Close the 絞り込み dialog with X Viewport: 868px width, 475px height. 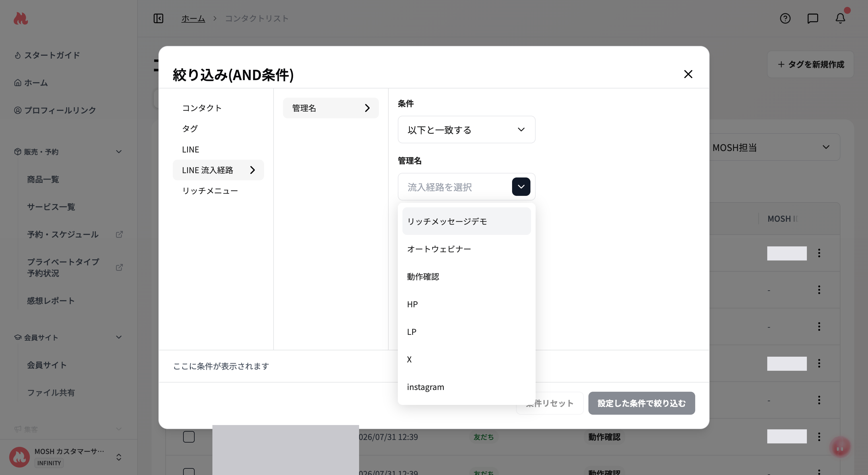(x=688, y=74)
